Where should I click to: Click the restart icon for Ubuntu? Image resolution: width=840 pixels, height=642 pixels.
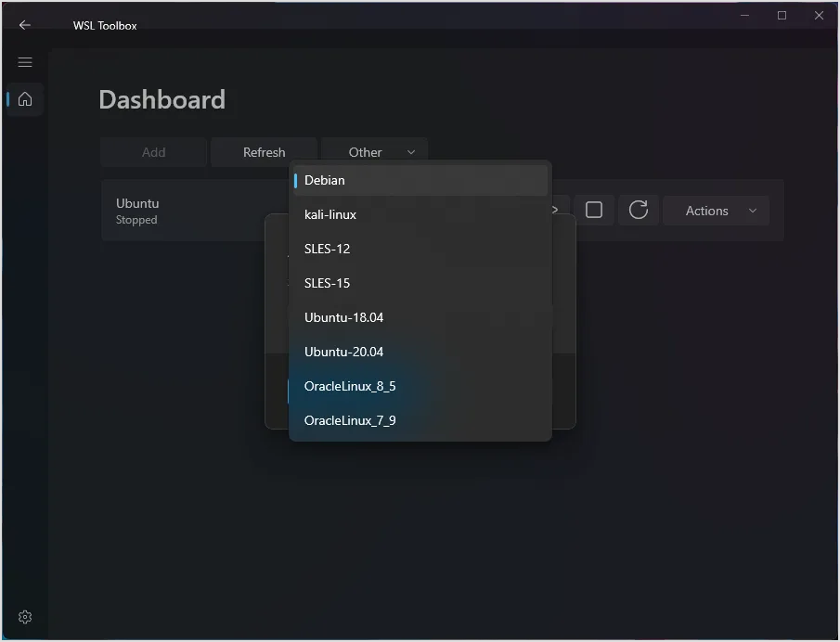[638, 210]
